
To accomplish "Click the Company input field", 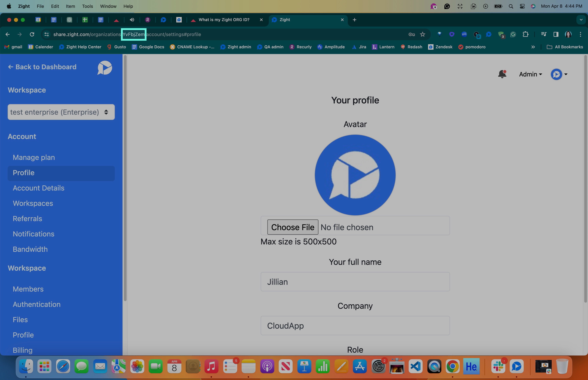I will (355, 326).
